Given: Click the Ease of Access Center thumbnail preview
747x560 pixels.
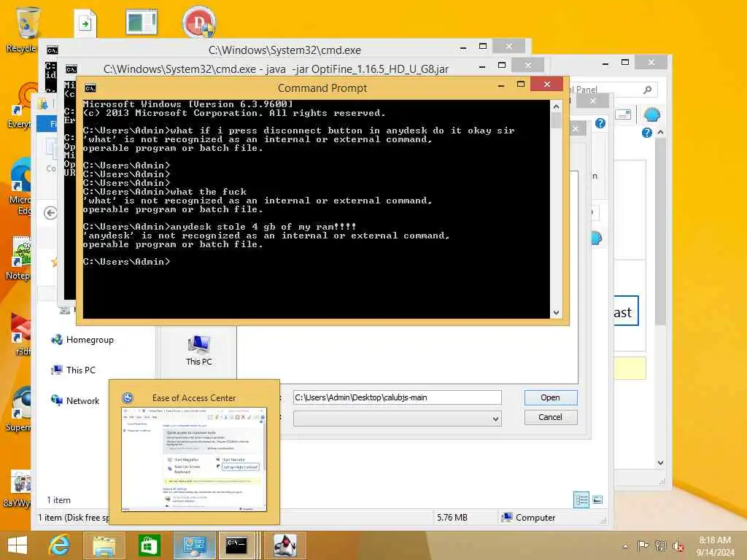Looking at the screenshot, I should point(194,459).
